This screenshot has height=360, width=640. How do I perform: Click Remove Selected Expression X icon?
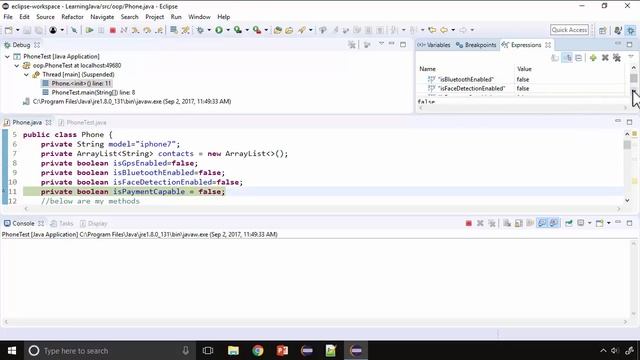click(605, 58)
